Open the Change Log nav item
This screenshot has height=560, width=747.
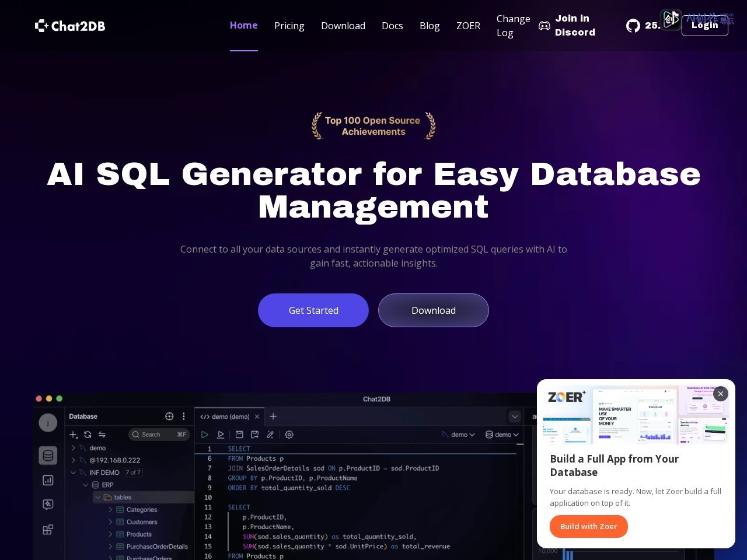(514, 26)
